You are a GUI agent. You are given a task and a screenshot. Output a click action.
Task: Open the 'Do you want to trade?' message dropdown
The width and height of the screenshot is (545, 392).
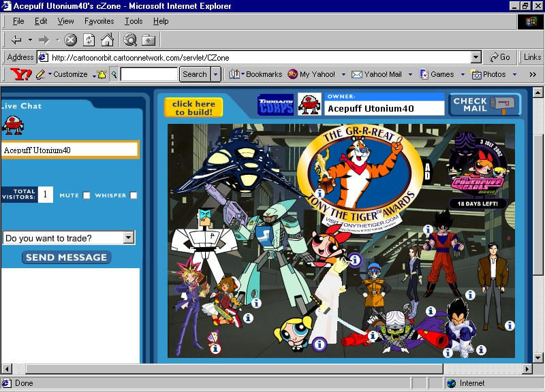click(129, 238)
